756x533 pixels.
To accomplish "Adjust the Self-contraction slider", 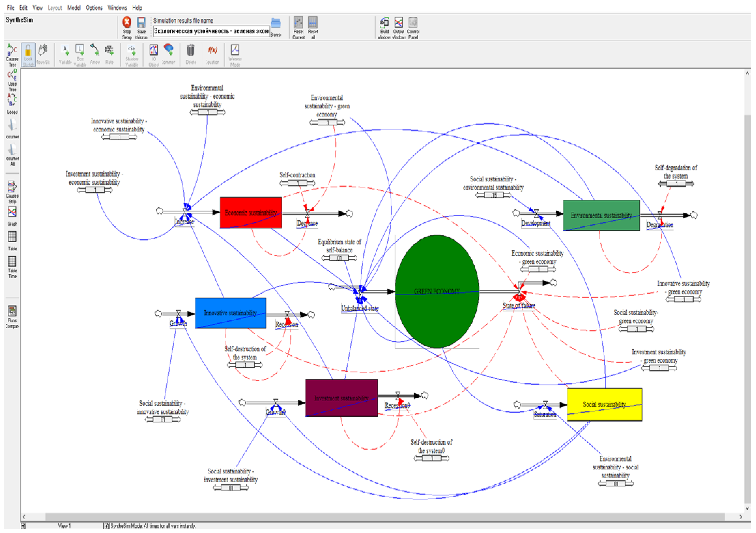I will pos(297,183).
